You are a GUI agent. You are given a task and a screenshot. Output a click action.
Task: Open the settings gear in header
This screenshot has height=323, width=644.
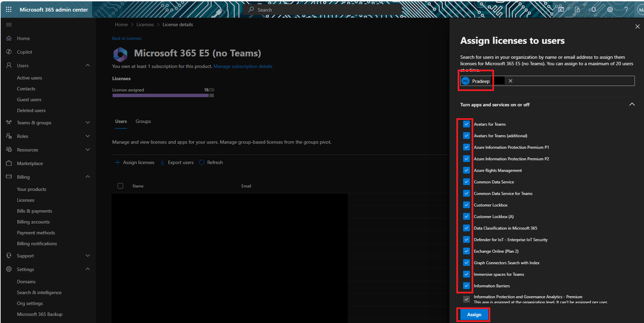(x=610, y=10)
